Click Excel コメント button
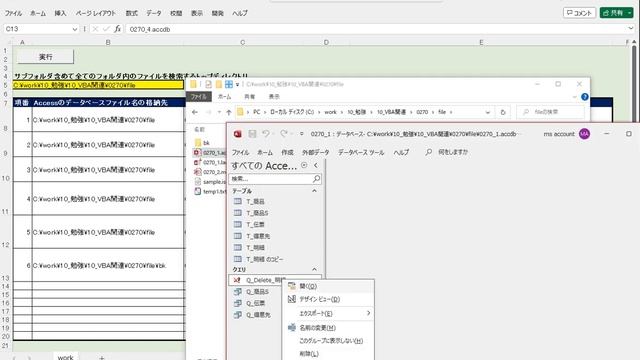Image resolution: width=640 pixels, height=360 pixels. click(579, 13)
